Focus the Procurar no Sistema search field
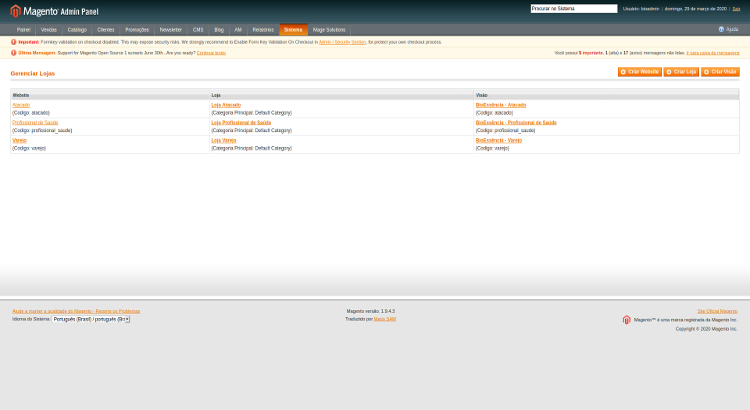 pos(574,9)
